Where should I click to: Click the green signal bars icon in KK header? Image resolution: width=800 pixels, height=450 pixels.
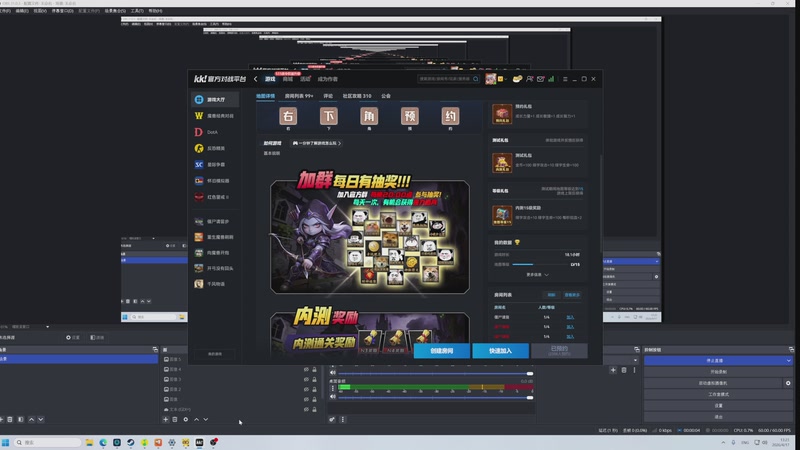click(x=551, y=79)
